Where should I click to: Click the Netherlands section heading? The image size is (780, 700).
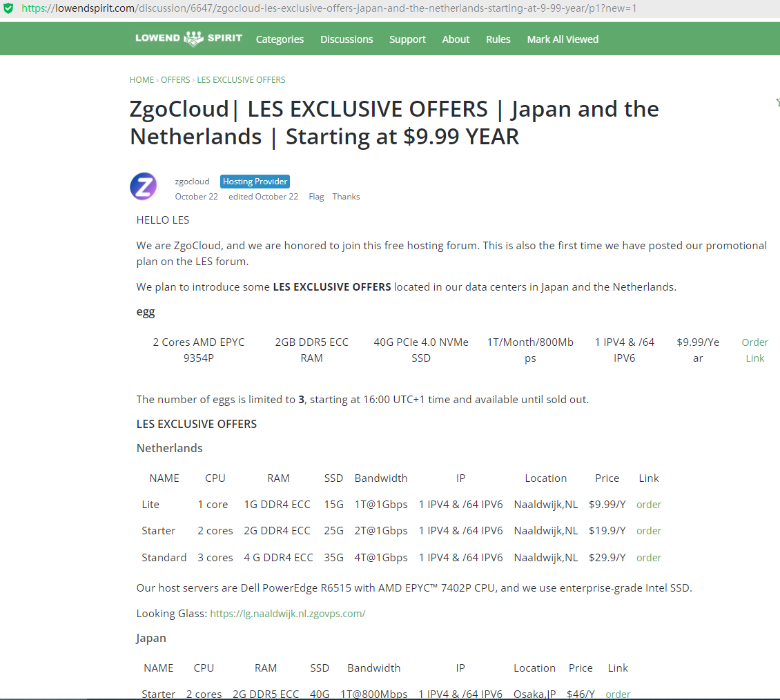pos(170,448)
